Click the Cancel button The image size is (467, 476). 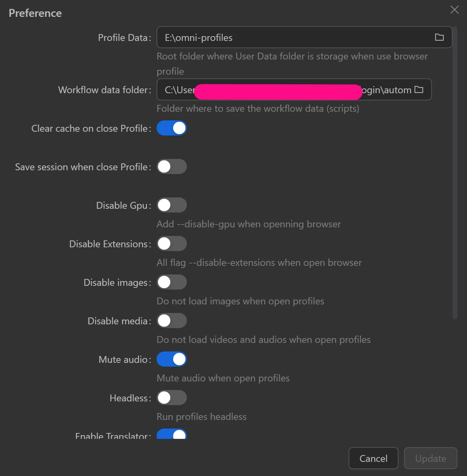(x=373, y=458)
